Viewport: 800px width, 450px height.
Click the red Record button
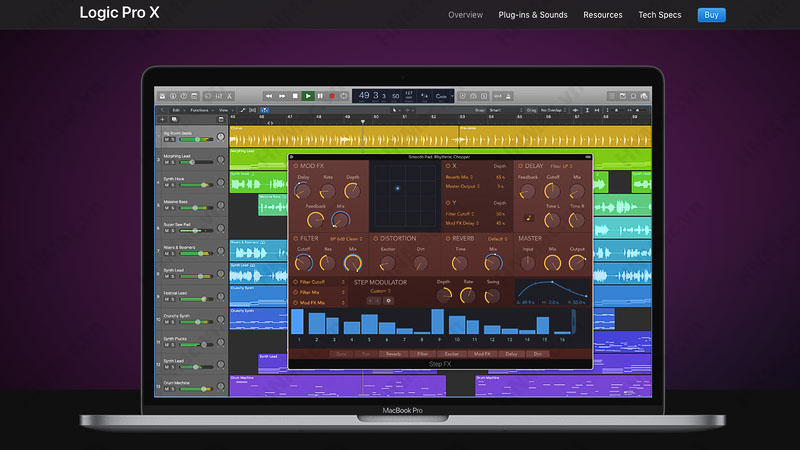click(x=332, y=96)
